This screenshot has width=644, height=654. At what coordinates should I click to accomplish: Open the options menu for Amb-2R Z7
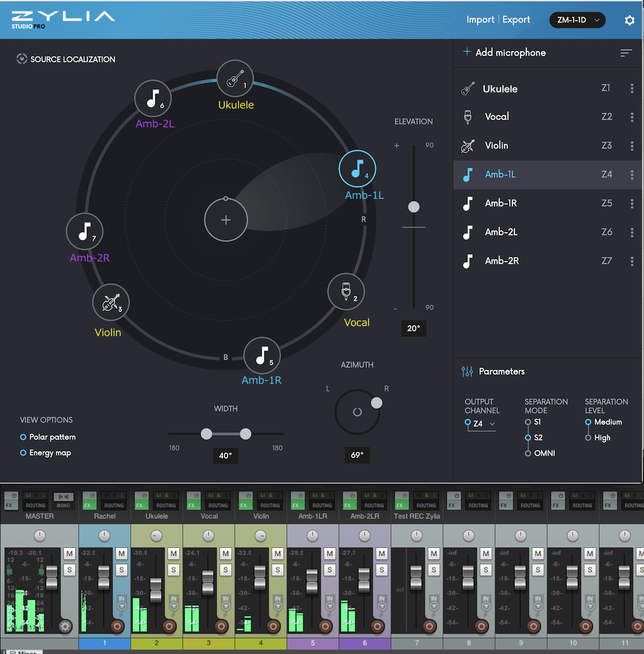click(x=632, y=261)
